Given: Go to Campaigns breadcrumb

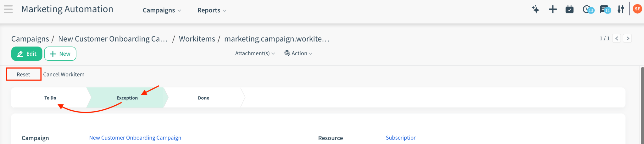Looking at the screenshot, I should pos(30,39).
